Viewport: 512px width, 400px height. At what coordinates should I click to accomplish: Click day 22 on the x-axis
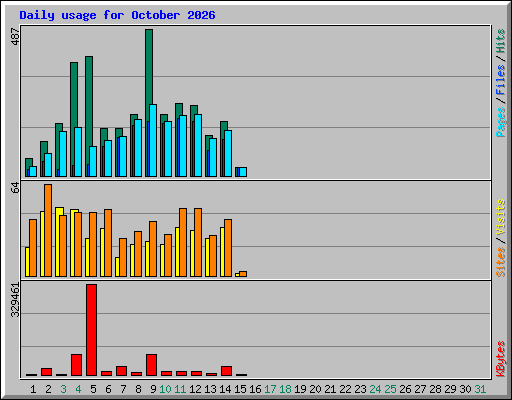[x=345, y=389]
